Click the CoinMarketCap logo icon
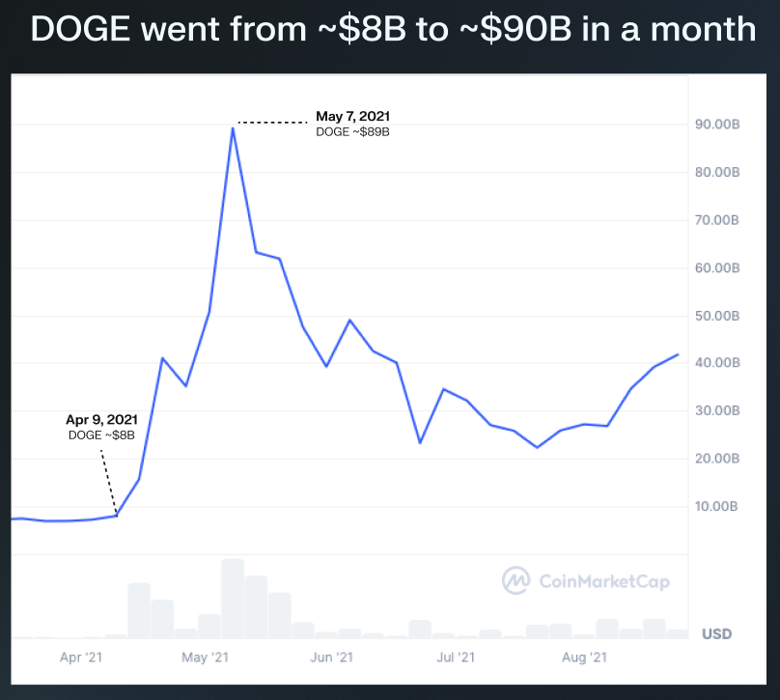This screenshot has width=780, height=700. tap(516, 579)
